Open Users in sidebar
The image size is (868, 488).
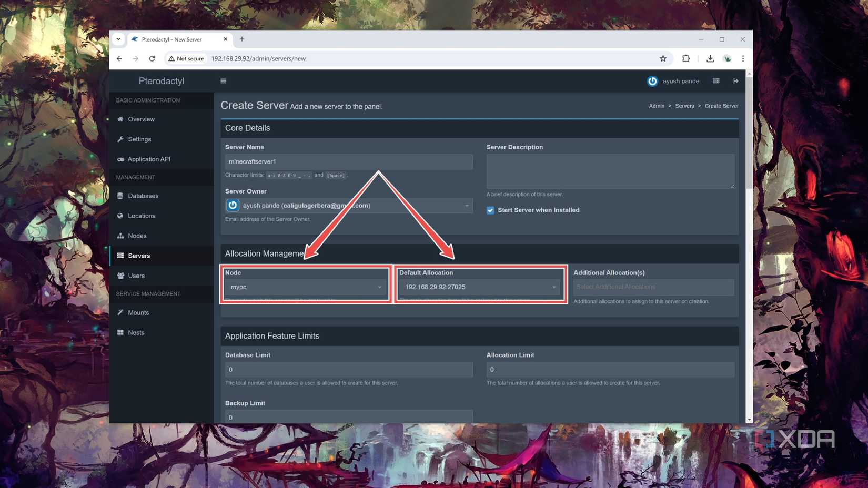coord(161,276)
